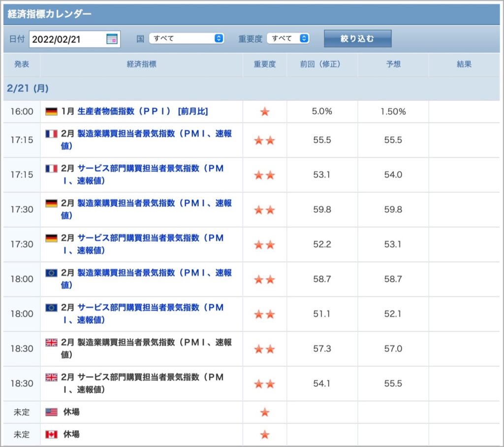Click the 57.3 previous value
This screenshot has width=504, height=447.
click(322, 349)
